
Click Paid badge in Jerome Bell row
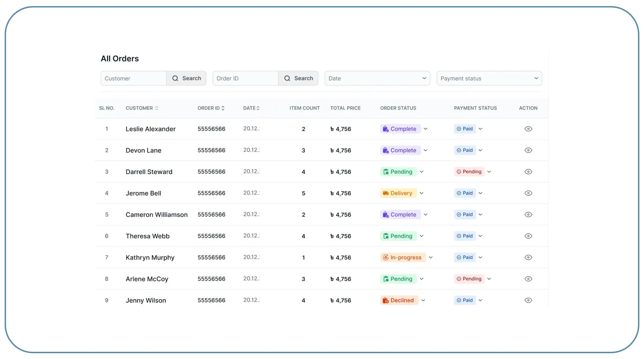465,193
